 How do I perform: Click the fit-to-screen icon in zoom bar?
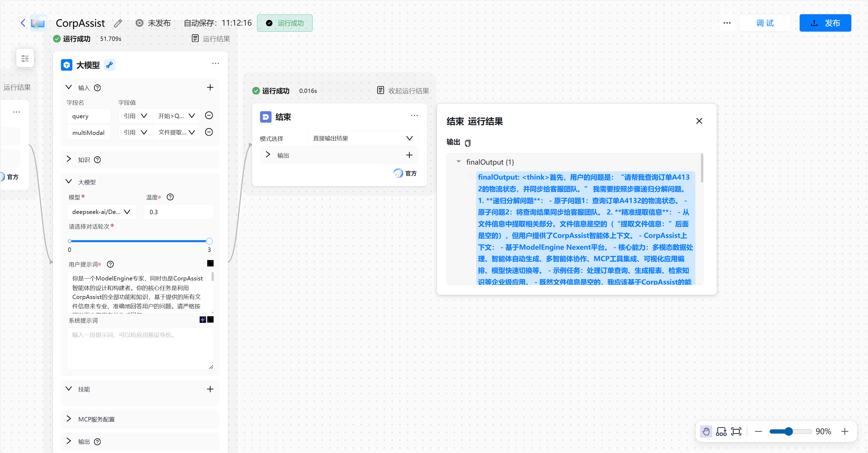tap(736, 431)
